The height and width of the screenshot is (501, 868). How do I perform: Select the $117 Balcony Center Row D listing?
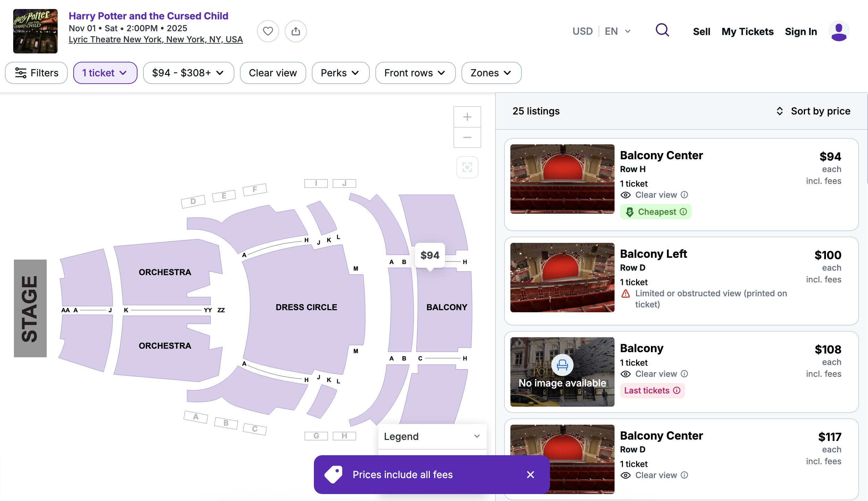681,459
